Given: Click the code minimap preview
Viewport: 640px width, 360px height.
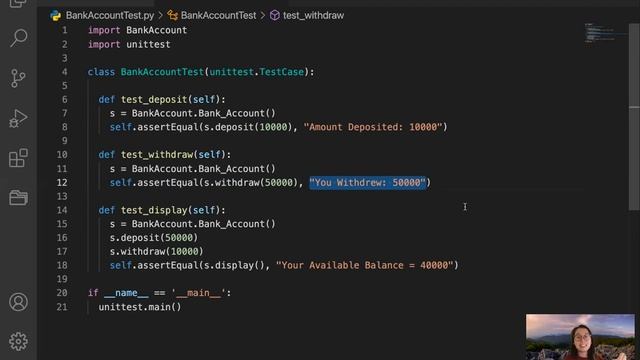Looking at the screenshot, I should pyautogui.click(x=604, y=33).
